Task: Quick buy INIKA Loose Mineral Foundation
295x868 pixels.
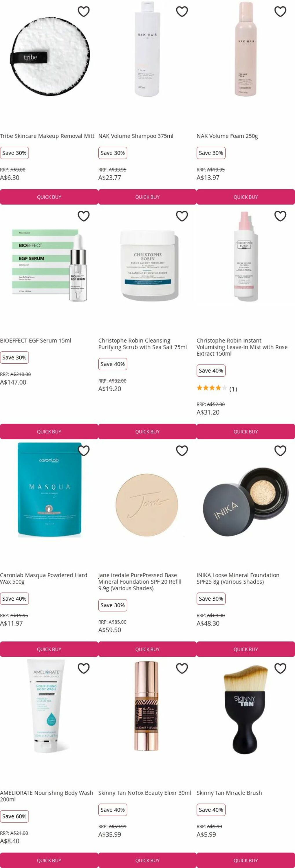Action: pos(246,649)
